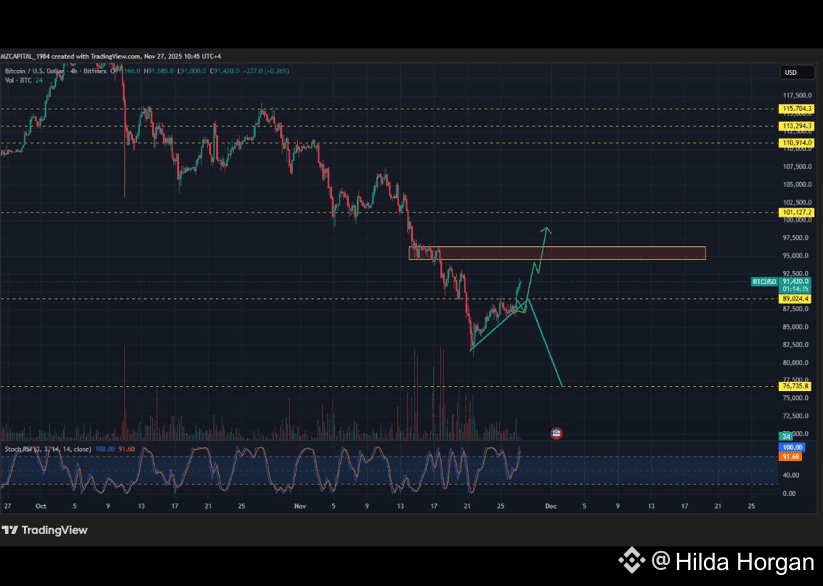The height and width of the screenshot is (586, 823).
Task: Click the 40.00 level on Stoch RSI axis
Action: [790, 475]
